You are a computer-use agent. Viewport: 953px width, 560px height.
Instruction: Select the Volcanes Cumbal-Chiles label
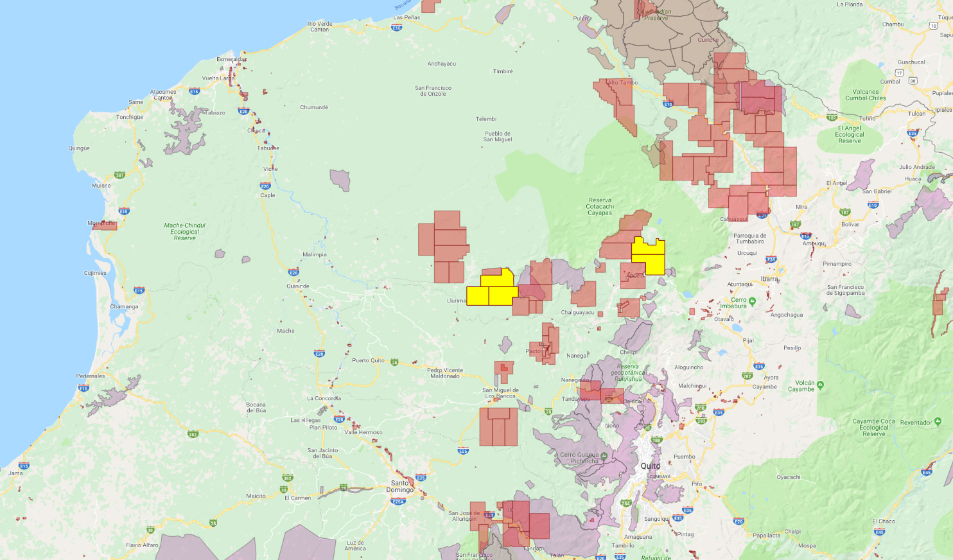pos(866,95)
